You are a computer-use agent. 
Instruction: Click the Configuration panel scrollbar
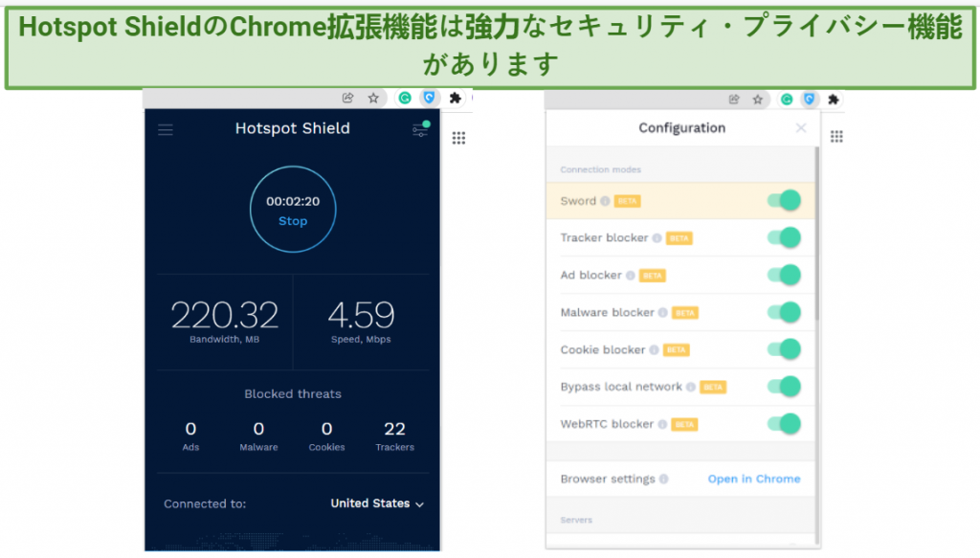[x=816, y=234]
